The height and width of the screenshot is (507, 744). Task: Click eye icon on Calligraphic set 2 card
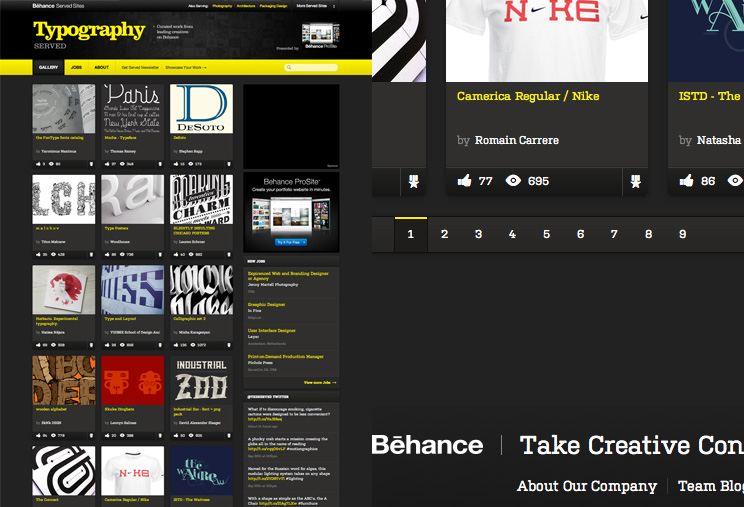(x=192, y=345)
